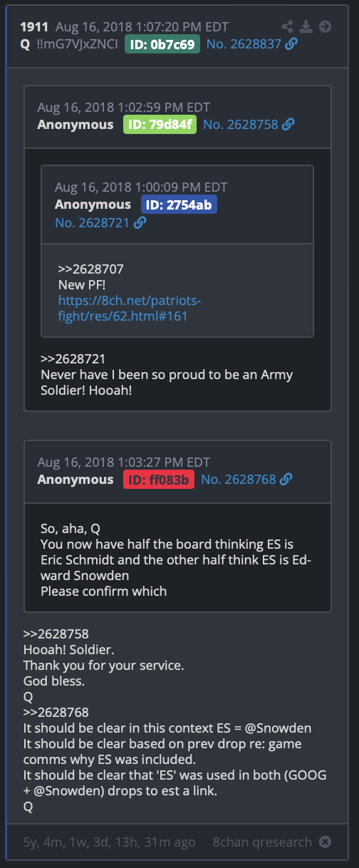Open the 8ch.net patriots-fight URL
This screenshot has height=868, width=359.
(x=134, y=308)
